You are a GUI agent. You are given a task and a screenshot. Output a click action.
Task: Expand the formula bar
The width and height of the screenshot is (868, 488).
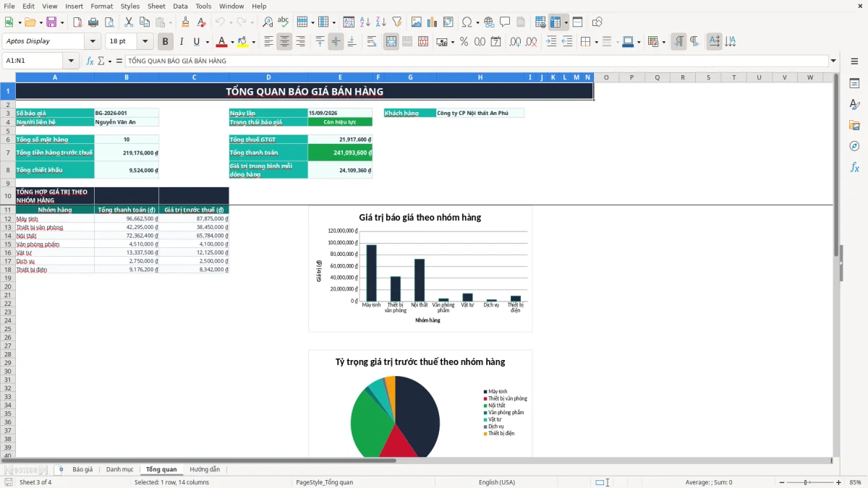coord(833,61)
